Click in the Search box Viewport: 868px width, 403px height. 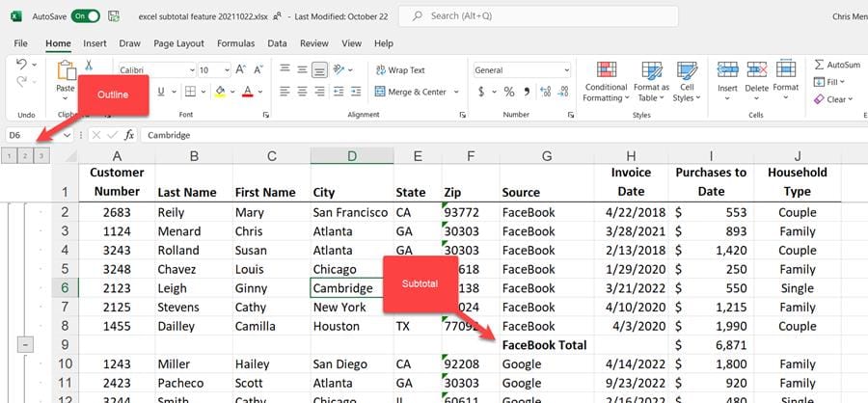[x=538, y=16]
